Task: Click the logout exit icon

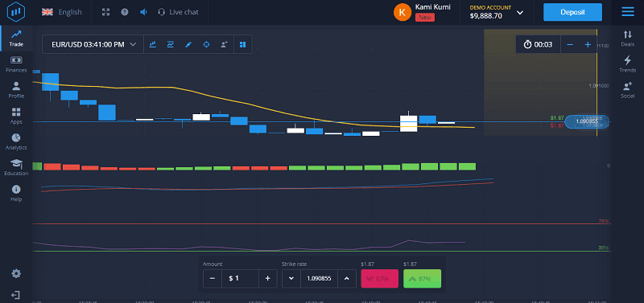Action: click(x=16, y=295)
